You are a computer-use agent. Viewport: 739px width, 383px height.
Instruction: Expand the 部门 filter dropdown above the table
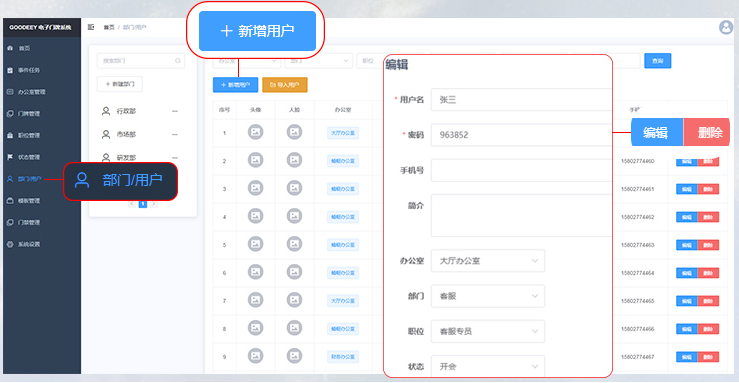click(x=319, y=61)
